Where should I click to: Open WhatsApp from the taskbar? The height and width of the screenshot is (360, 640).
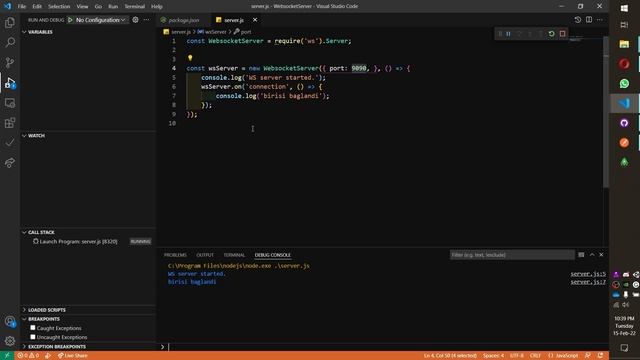coord(624,84)
